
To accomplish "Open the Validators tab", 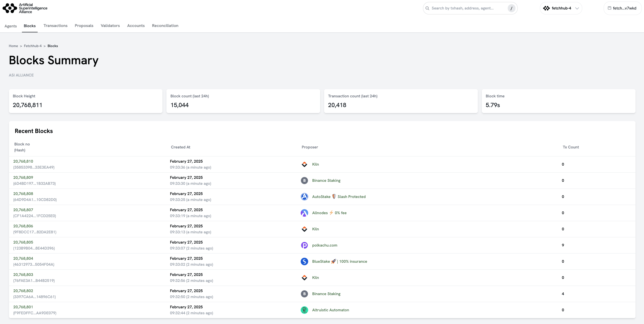I will [110, 25].
